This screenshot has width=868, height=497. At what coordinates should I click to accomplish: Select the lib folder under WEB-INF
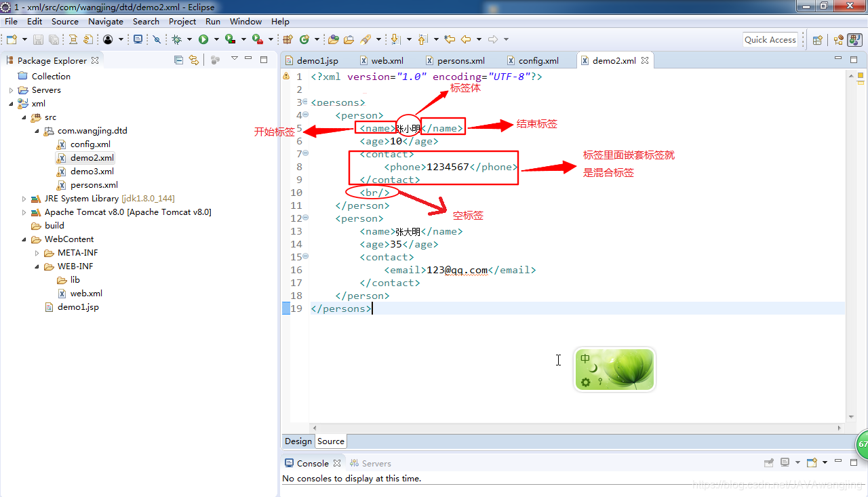tap(68, 280)
